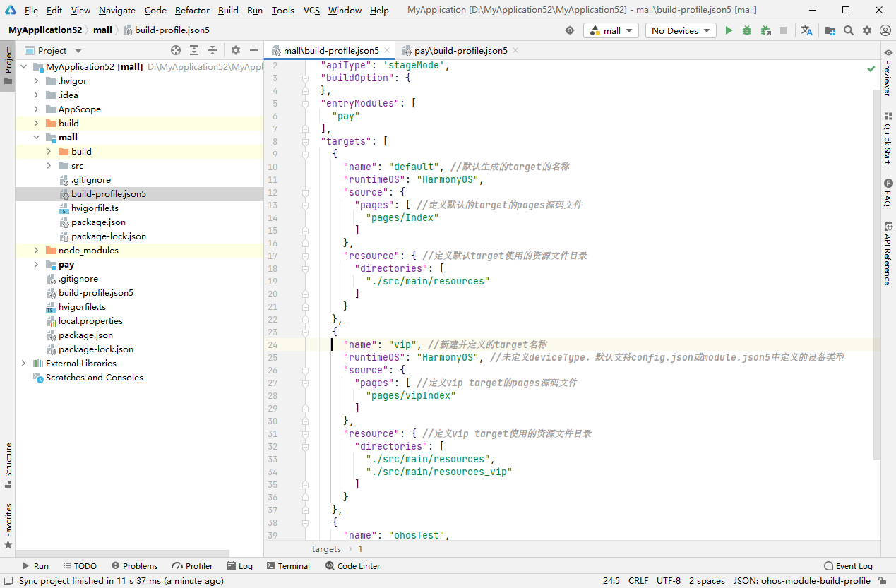Open the Project panel options gear

click(x=236, y=50)
